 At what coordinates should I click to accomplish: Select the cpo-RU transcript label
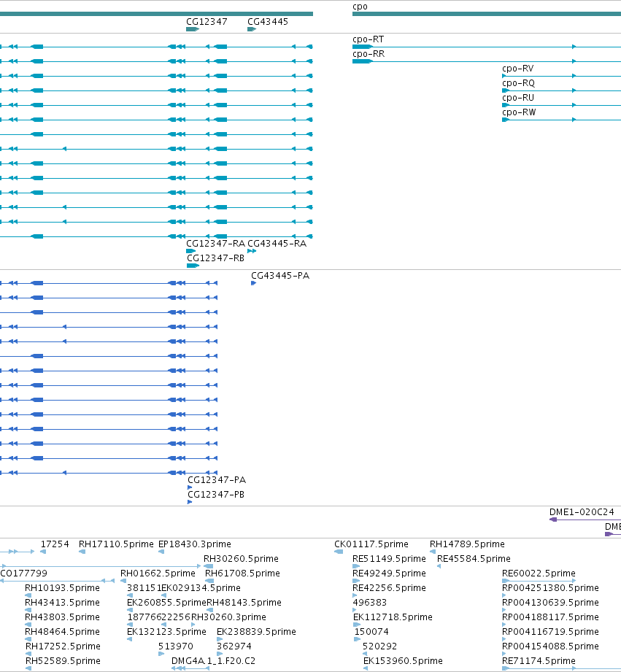517,97
